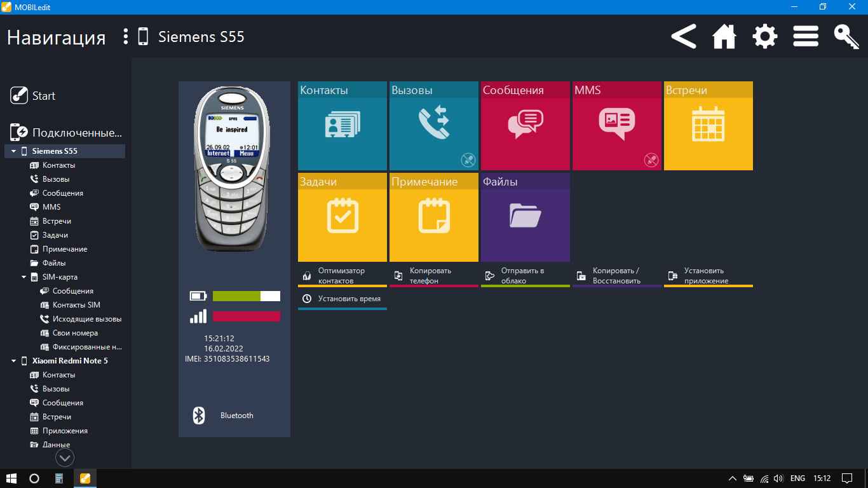Select Контакты under Siemens S55
The height and width of the screenshot is (488, 868).
[52, 165]
